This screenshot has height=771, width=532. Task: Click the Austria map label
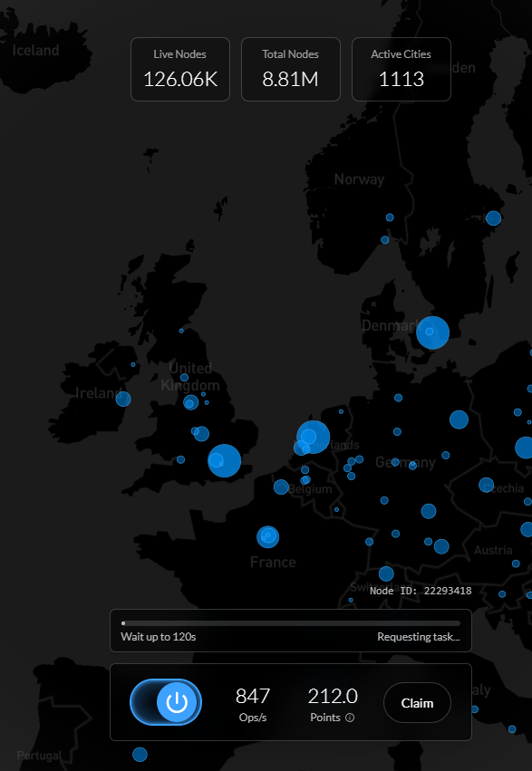tap(493, 550)
